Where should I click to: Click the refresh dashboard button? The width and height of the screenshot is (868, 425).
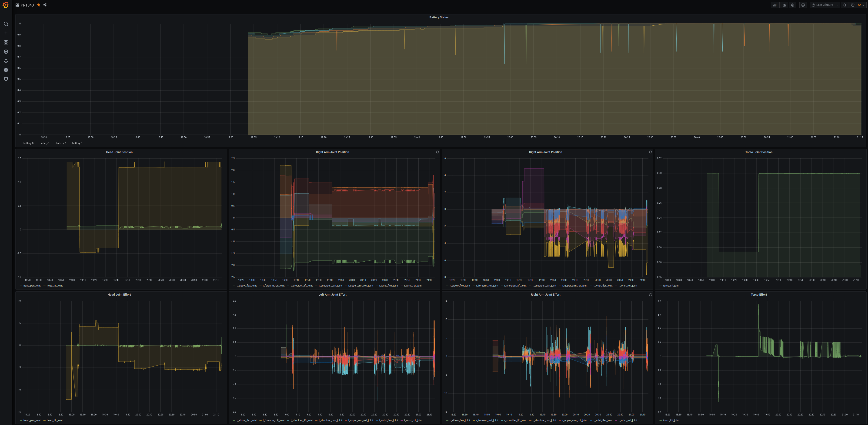click(x=852, y=5)
